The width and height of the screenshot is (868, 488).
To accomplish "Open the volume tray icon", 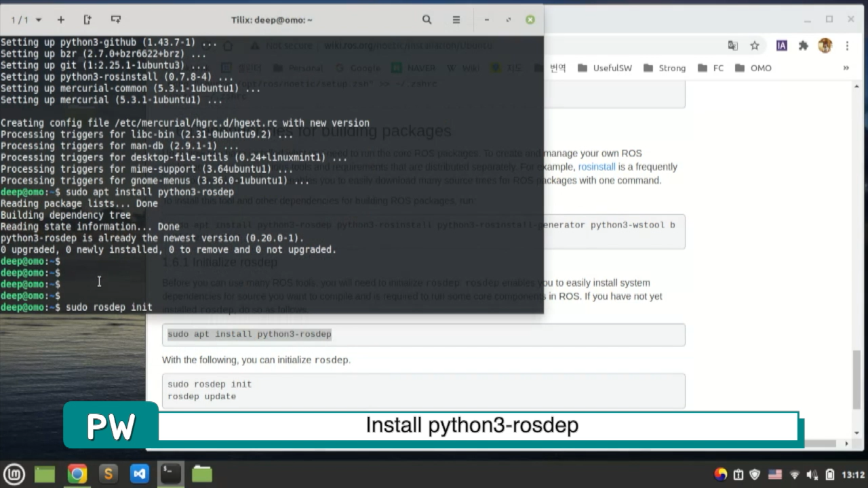I will (812, 474).
